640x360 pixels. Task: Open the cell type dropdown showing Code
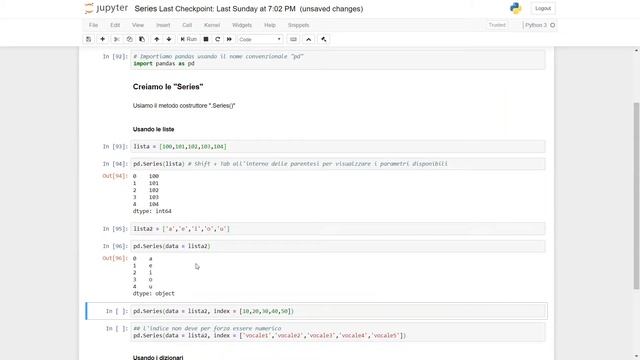click(260, 39)
